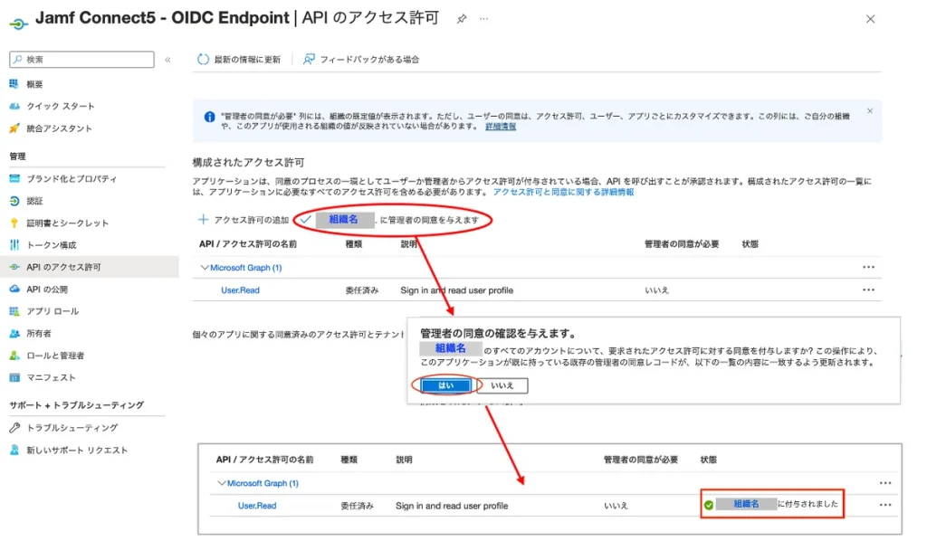Image resolution: width=927 pixels, height=560 pixels.
Task: Collapse the sidebar with the double-chevron icon
Action: point(167,60)
